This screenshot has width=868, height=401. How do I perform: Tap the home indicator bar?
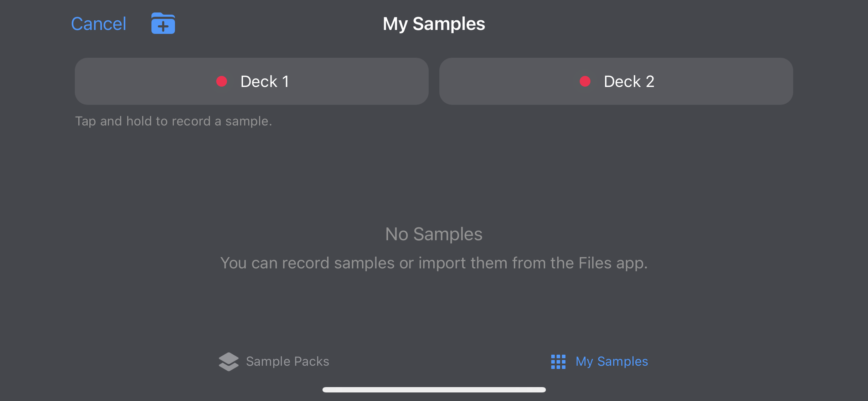434,390
